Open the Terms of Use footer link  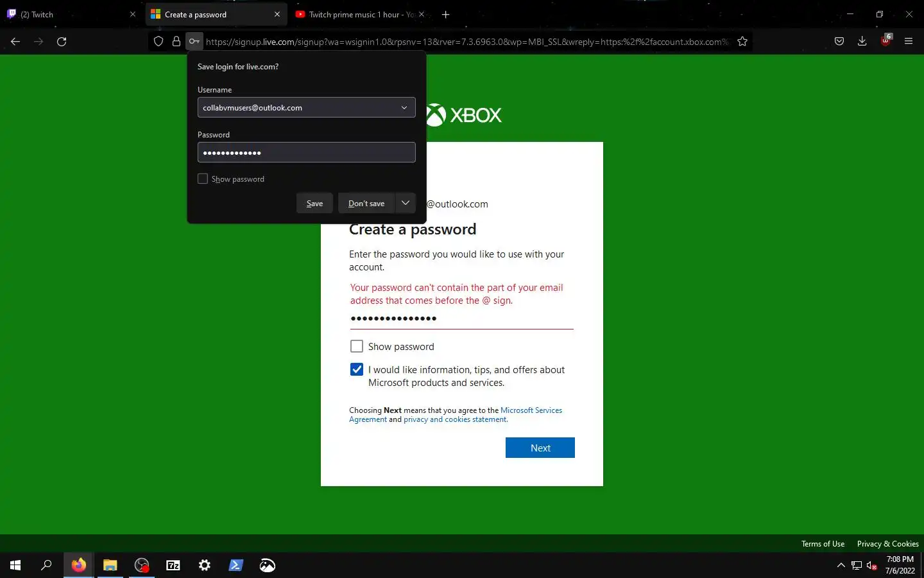click(823, 544)
